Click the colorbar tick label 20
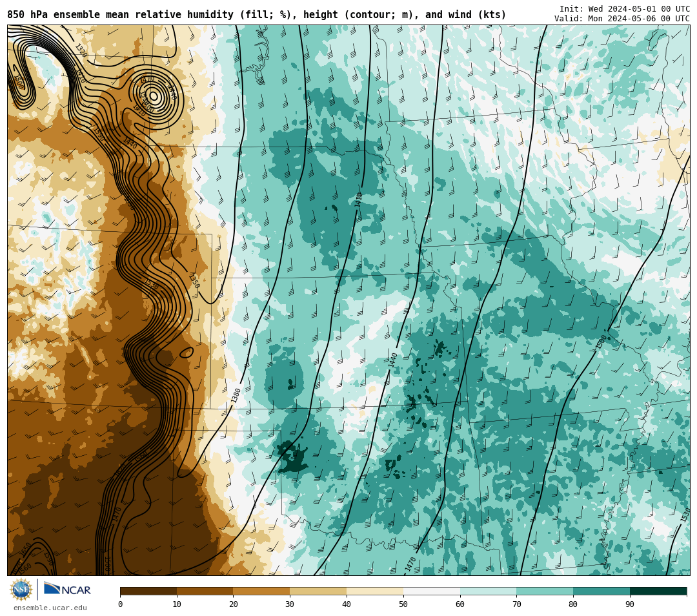697x616 pixels. pyautogui.click(x=234, y=604)
